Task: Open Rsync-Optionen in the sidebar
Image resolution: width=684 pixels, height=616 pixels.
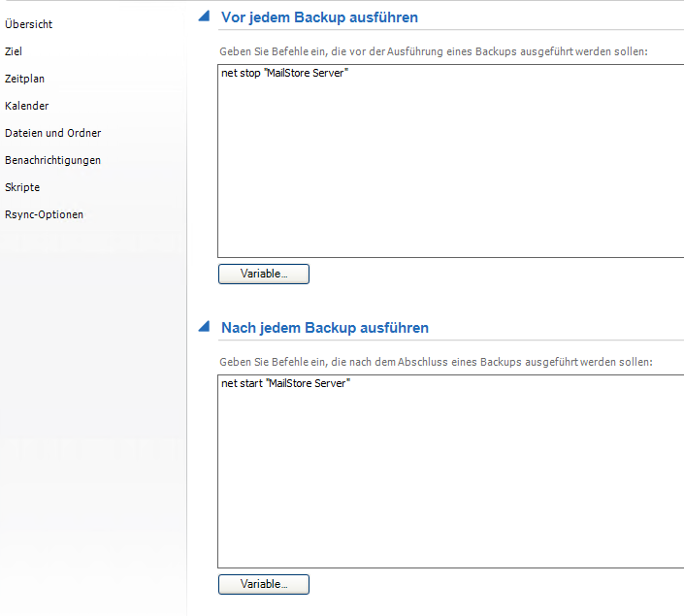Action: (x=45, y=214)
